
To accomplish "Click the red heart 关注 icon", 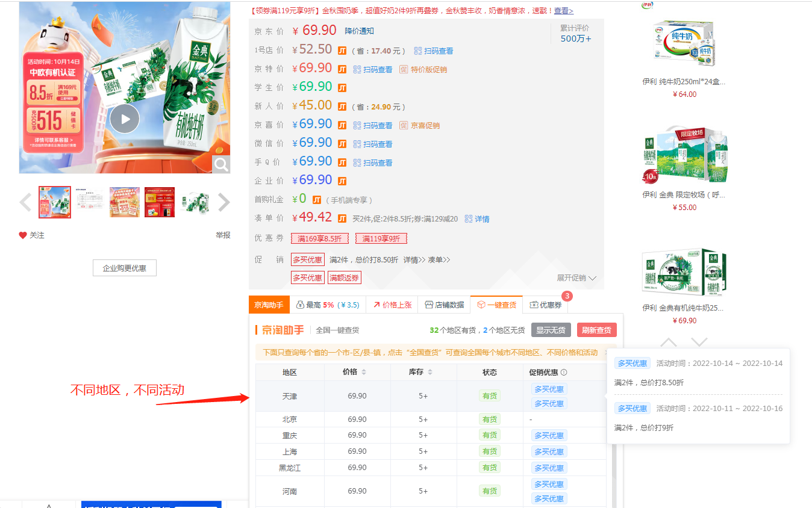I will [23, 235].
